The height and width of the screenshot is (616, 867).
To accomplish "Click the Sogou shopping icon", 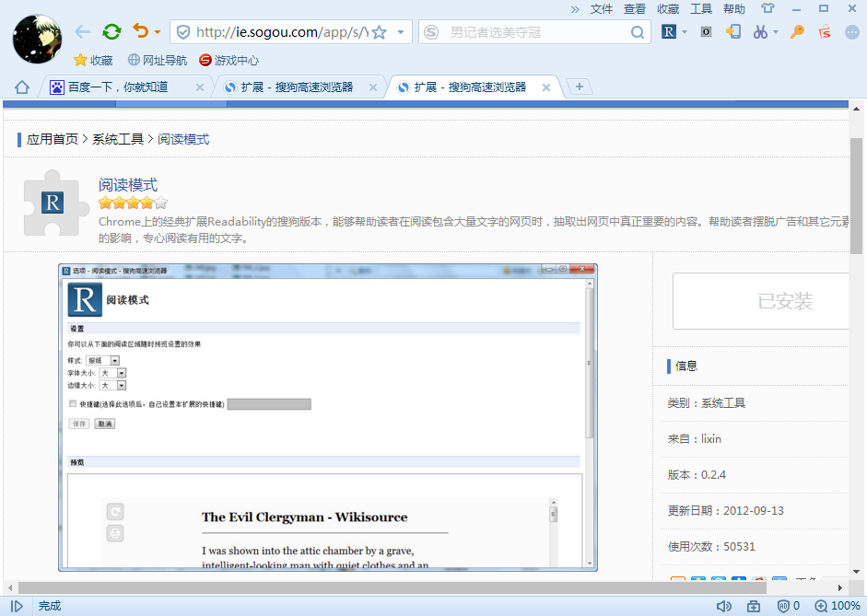I will (x=823, y=31).
